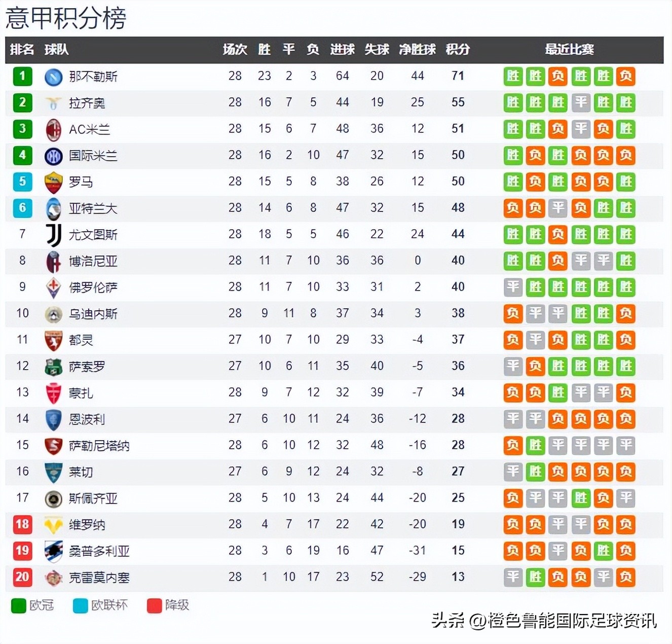
Task: Click the Fiorentina club crest icon
Action: coord(53,288)
